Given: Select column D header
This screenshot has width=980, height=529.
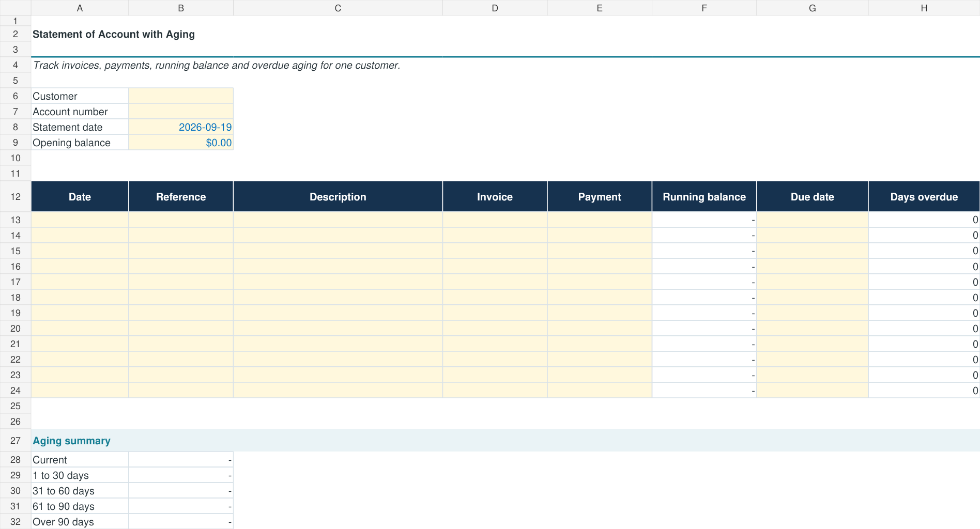Looking at the screenshot, I should [x=495, y=8].
